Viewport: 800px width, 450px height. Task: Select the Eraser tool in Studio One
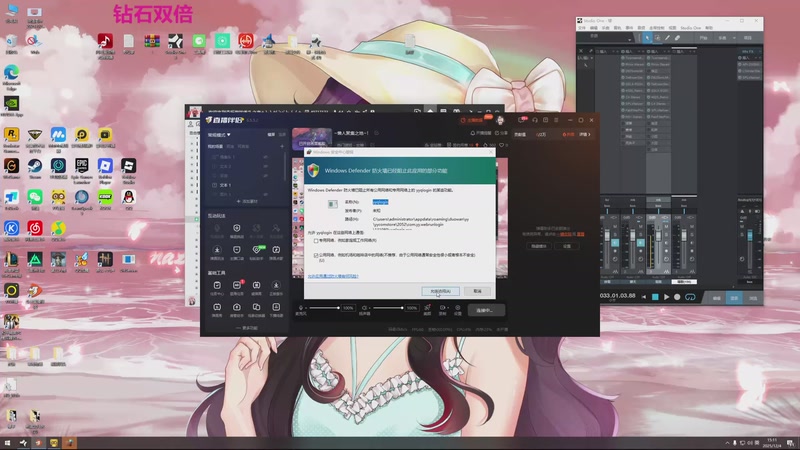pos(677,38)
